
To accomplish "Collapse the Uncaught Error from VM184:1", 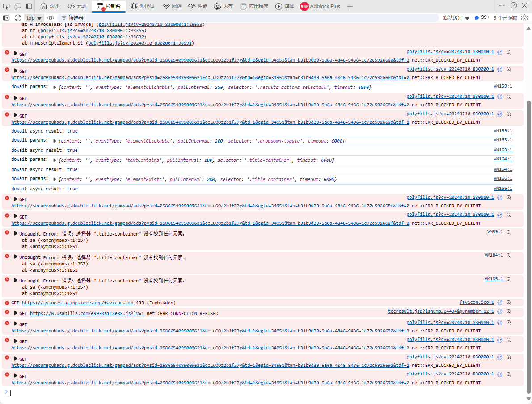I will click(x=16, y=257).
